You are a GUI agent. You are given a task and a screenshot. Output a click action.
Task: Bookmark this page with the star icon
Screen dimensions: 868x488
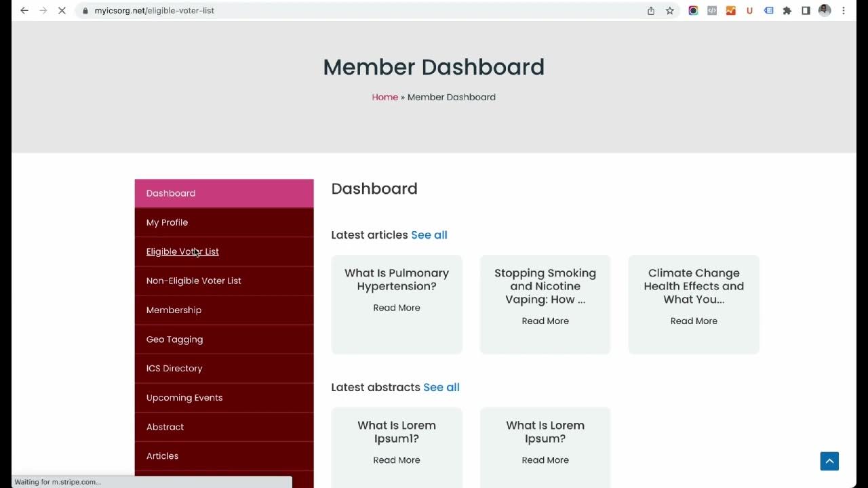[x=670, y=11]
